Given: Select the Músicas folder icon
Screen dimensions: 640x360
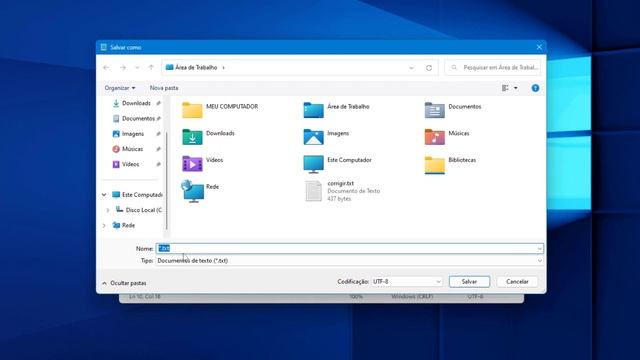Looking at the screenshot, I should (434, 137).
